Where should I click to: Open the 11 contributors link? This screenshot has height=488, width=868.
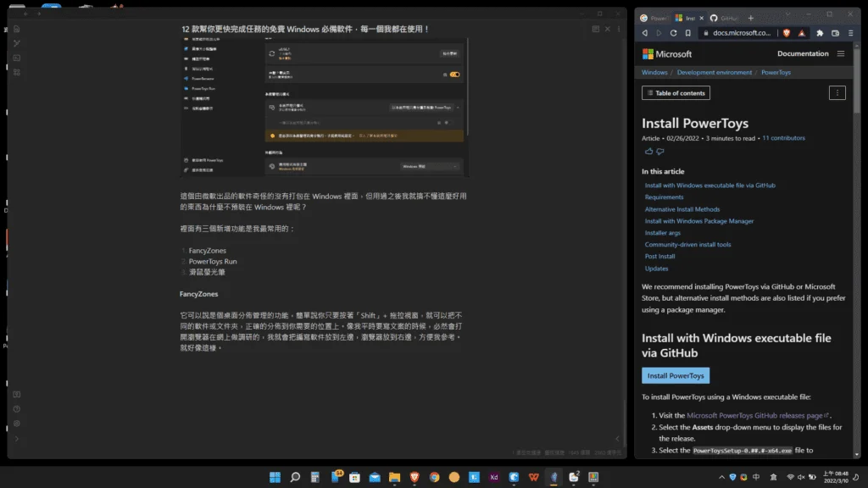click(783, 138)
